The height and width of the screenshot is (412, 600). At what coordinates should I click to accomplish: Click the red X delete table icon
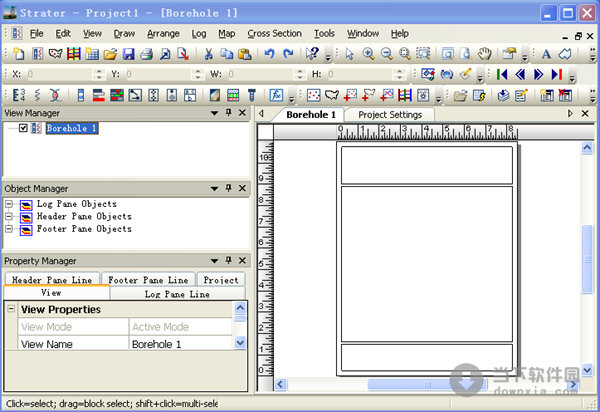pos(565,95)
